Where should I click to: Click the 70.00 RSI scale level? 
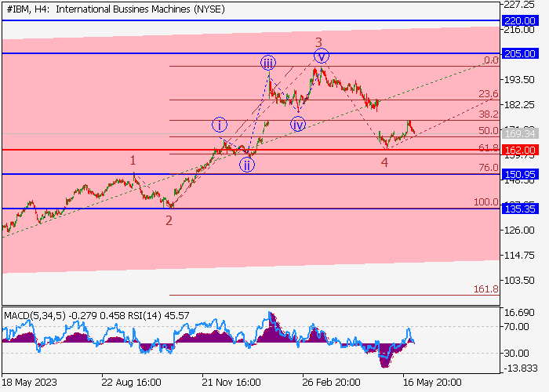(516, 327)
